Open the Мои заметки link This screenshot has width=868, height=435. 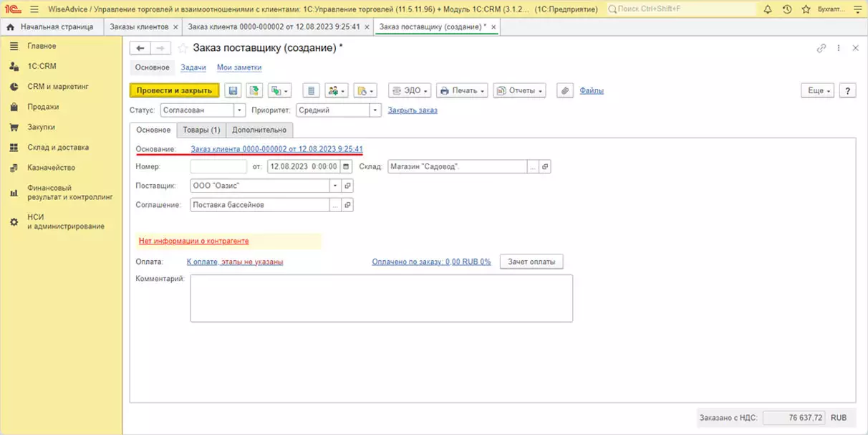point(239,67)
